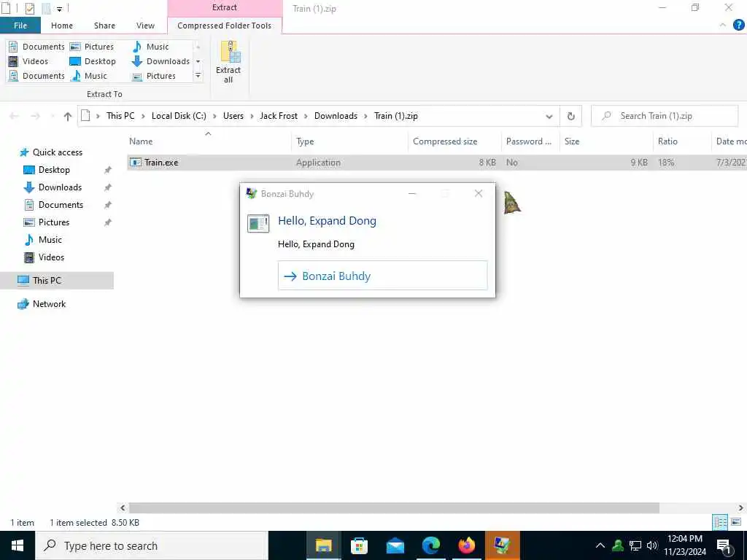Select the Videos extract destination
The height and width of the screenshot is (560, 747).
pyautogui.click(x=28, y=61)
